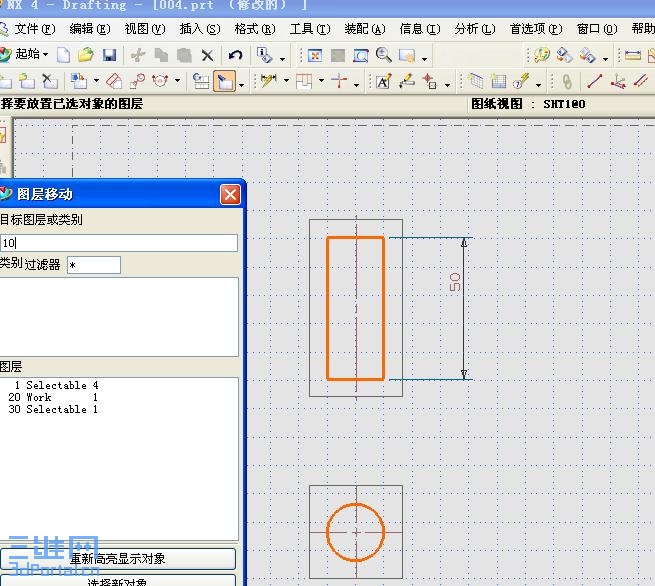
Task: Click the Parts List table icon
Action: [498, 81]
